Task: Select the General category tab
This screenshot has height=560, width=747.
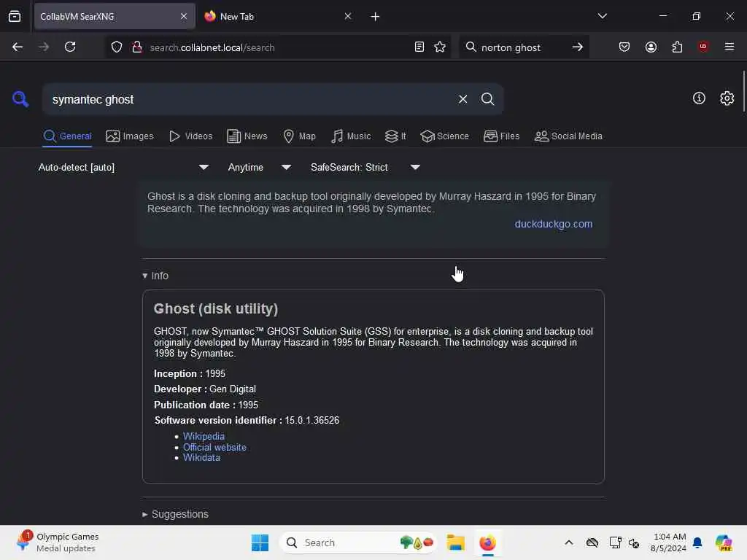Action: 67,136
